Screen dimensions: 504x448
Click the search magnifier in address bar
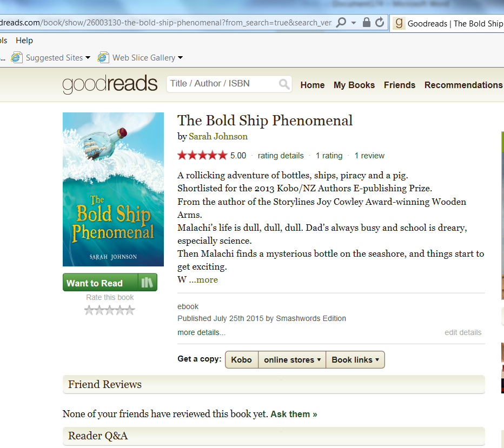point(341,23)
